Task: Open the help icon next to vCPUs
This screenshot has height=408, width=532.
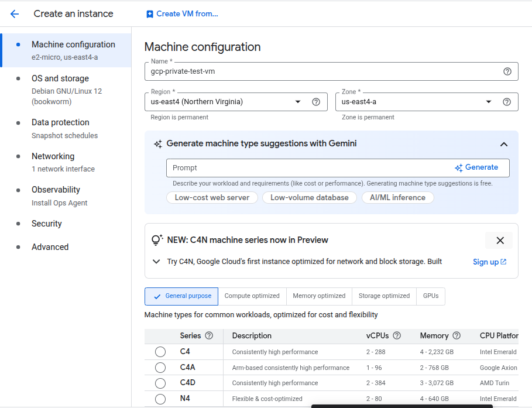Action: click(397, 335)
